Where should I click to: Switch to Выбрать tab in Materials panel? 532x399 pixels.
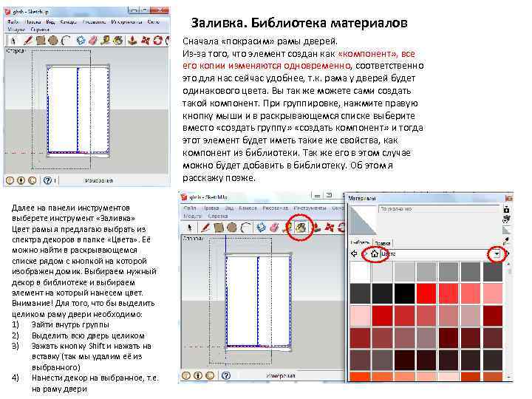[x=360, y=242]
